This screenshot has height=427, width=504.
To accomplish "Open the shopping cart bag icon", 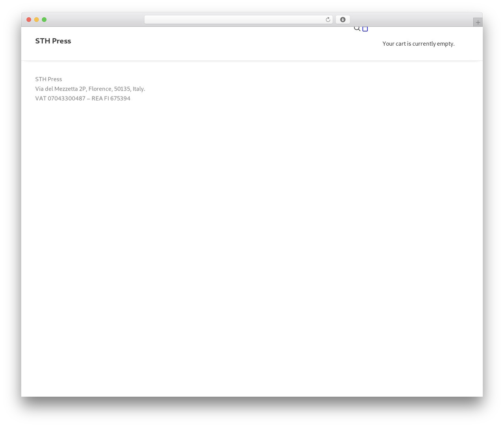I will (365, 29).
